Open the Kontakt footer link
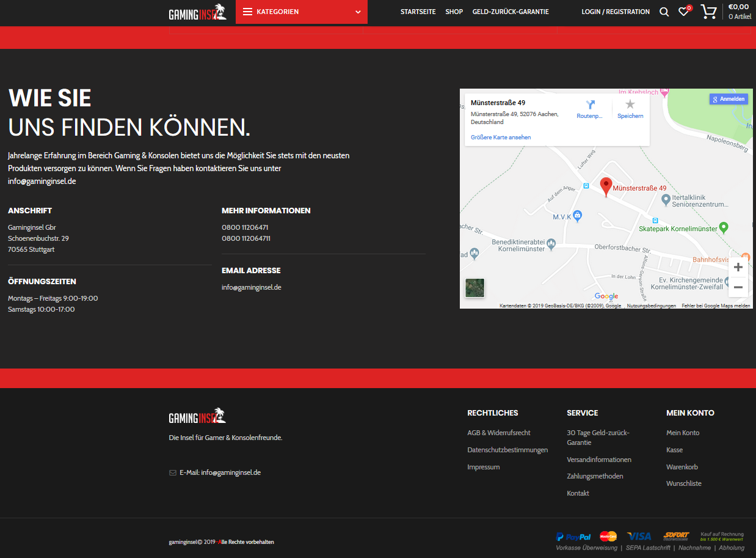Viewport: 756px width, 558px height. click(x=578, y=493)
